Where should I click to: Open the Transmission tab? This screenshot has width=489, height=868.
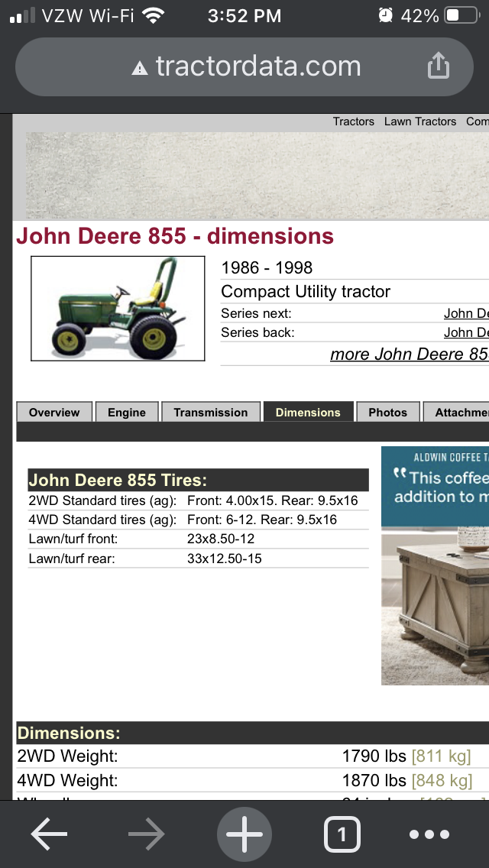click(x=211, y=412)
